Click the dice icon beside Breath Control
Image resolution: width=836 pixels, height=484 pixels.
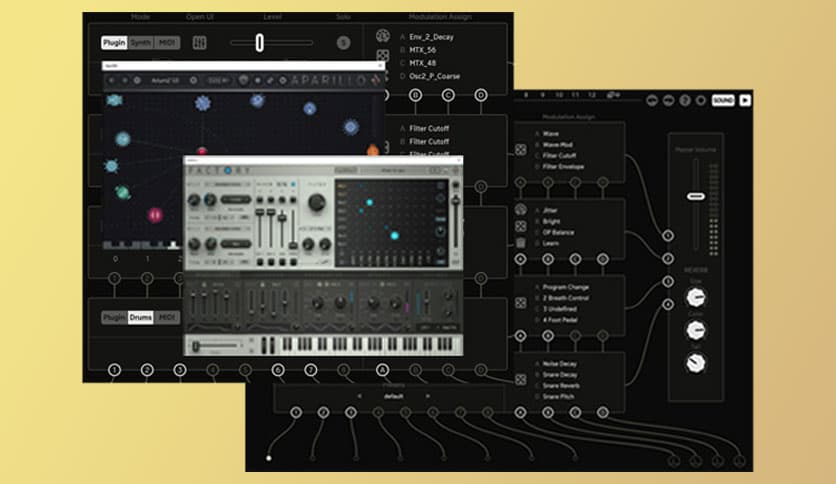point(520,303)
